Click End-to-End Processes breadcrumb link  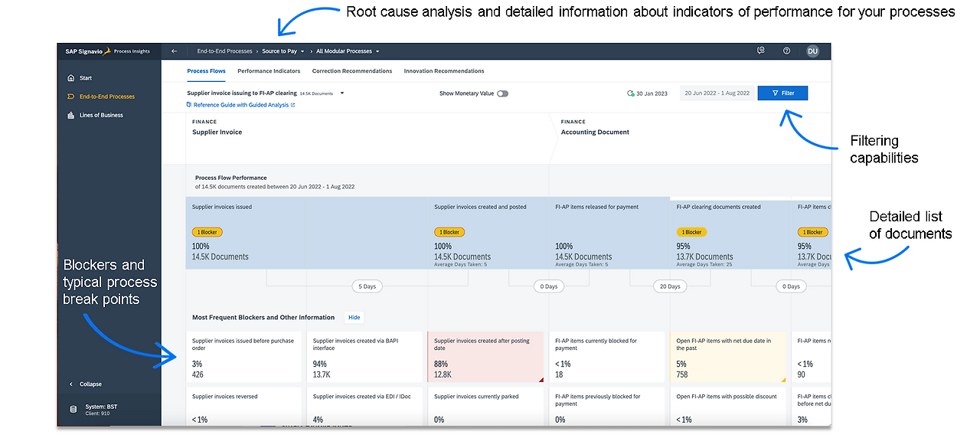pyautogui.click(x=224, y=51)
